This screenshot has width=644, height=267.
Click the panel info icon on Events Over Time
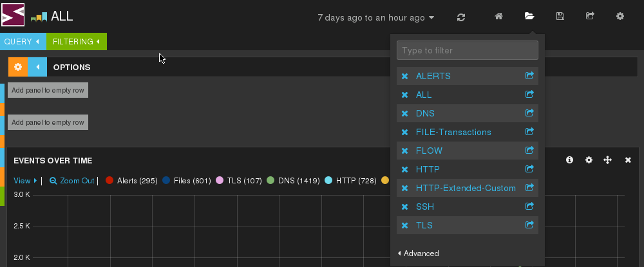569,160
